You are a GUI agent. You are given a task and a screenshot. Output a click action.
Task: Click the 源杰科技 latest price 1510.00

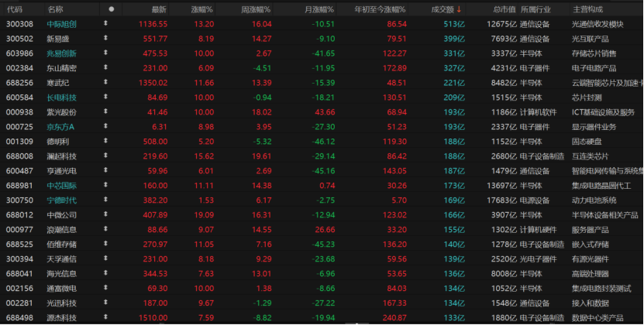click(153, 318)
